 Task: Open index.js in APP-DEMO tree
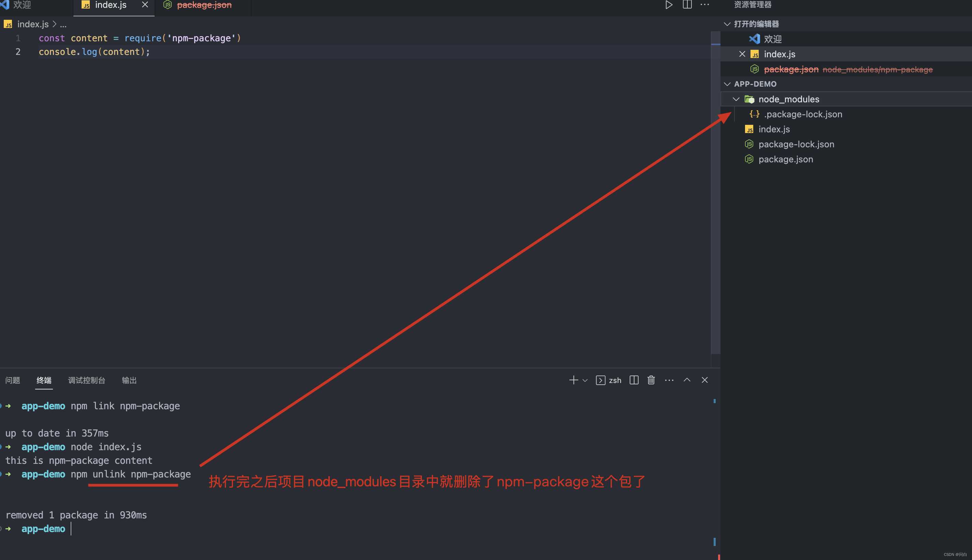(846, 129)
